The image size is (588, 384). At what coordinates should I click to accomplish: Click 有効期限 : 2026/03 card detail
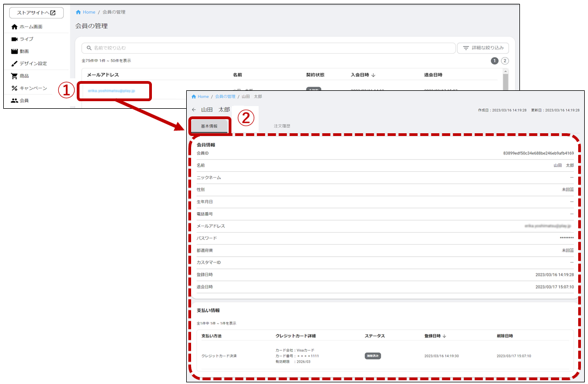pyautogui.click(x=293, y=362)
